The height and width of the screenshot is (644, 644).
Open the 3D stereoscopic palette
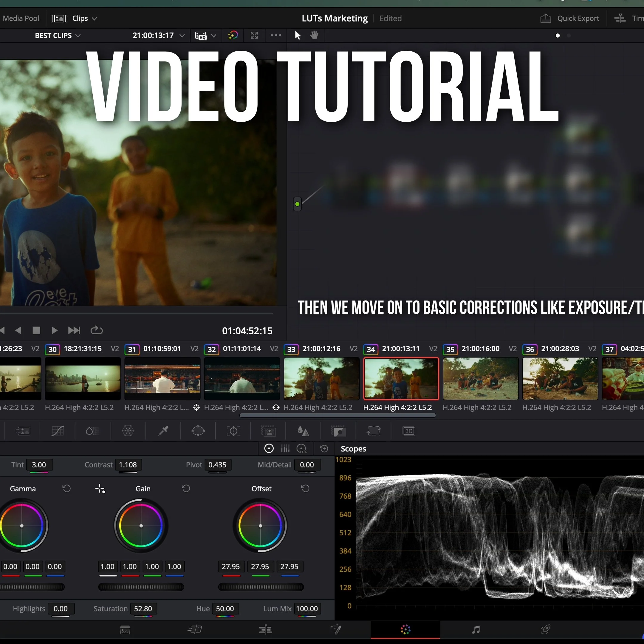coord(408,431)
